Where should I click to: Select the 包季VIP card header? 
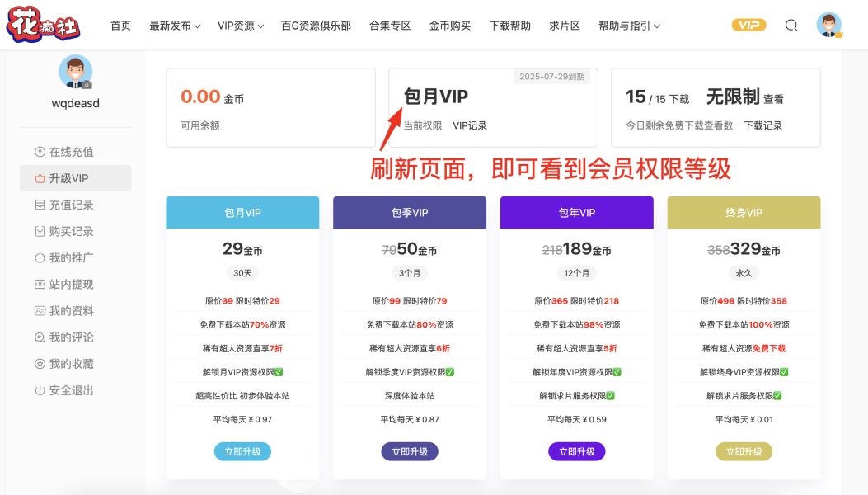[410, 212]
